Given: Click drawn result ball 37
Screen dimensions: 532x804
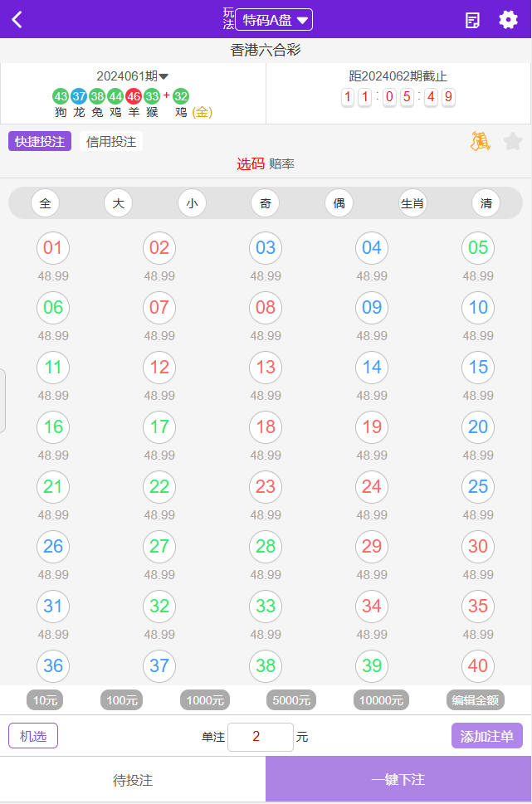Looking at the screenshot, I should (79, 96).
